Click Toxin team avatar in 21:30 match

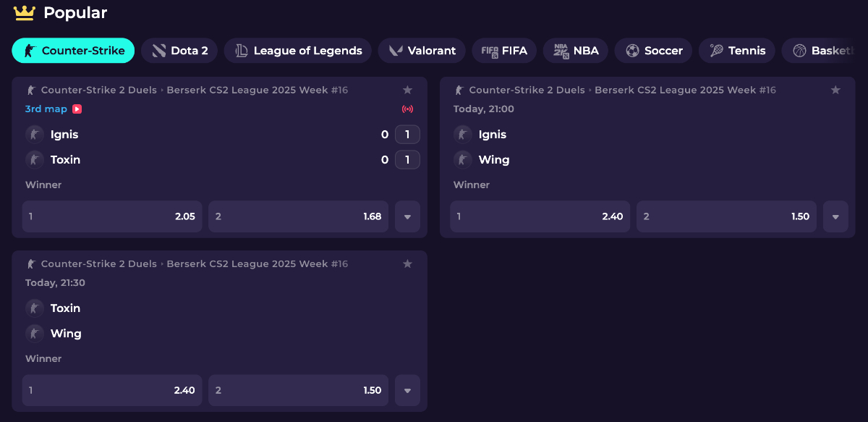(x=35, y=308)
